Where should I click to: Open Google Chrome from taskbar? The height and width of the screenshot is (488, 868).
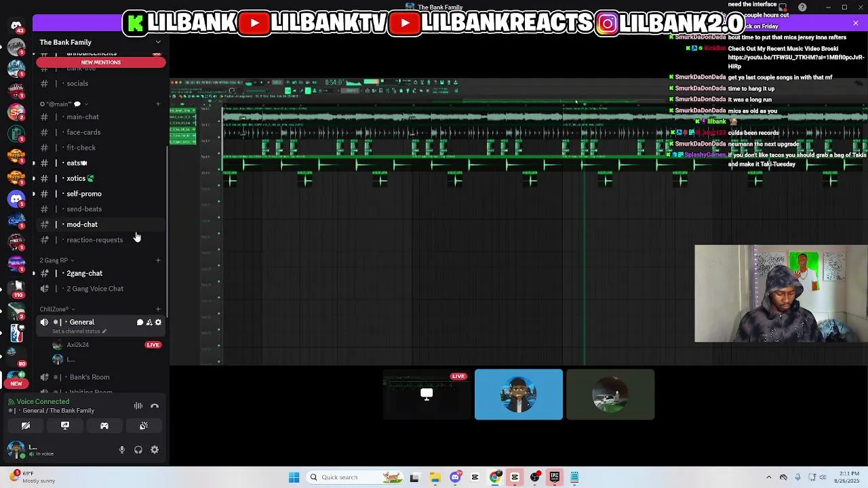pos(495,477)
